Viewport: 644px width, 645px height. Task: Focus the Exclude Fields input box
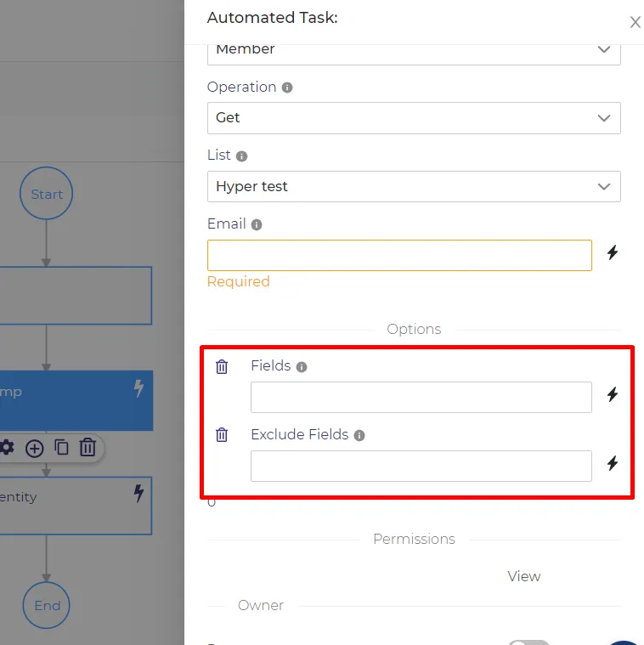(421, 466)
